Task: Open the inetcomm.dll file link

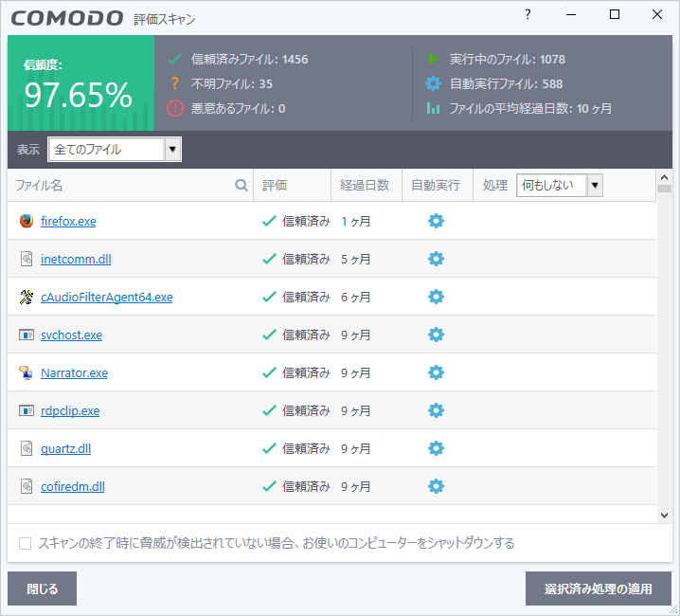Action: click(76, 259)
